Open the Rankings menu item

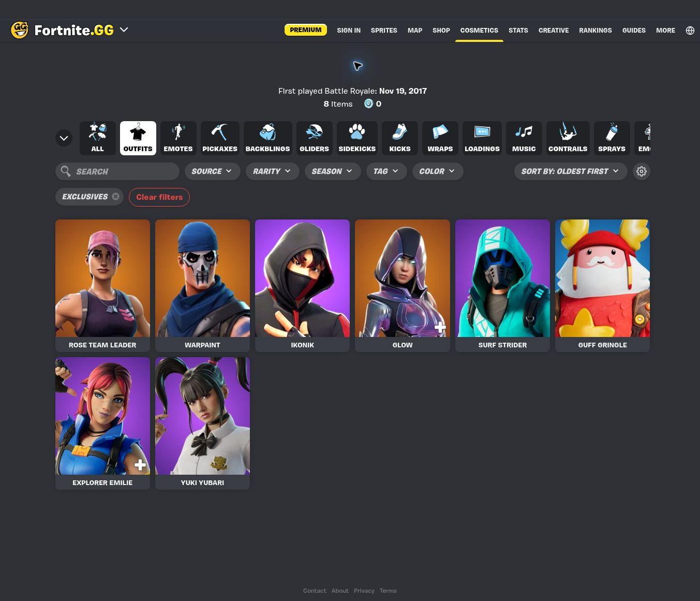(595, 31)
